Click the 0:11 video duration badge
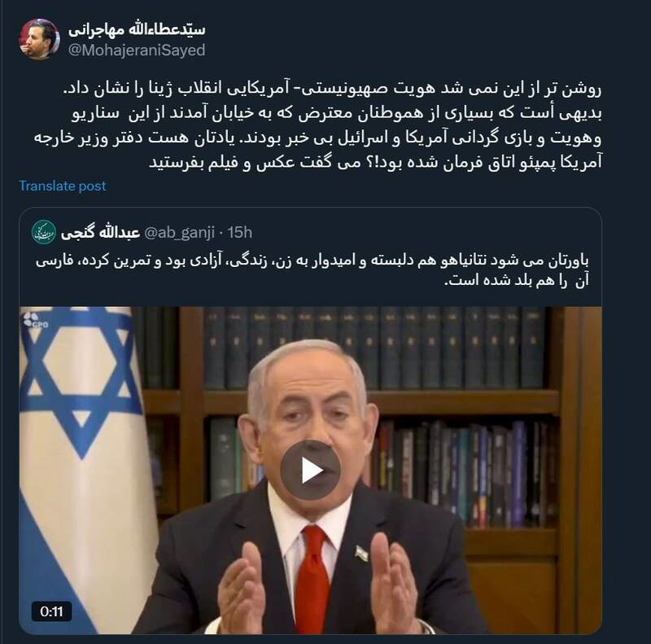 pos(51,611)
